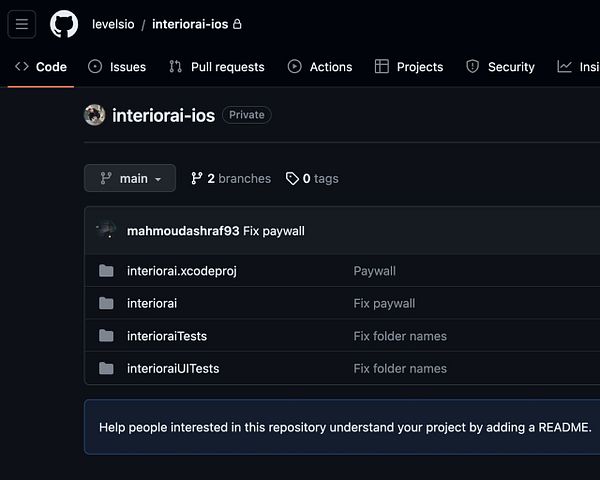Click the Private visibility badge

[x=247, y=115]
